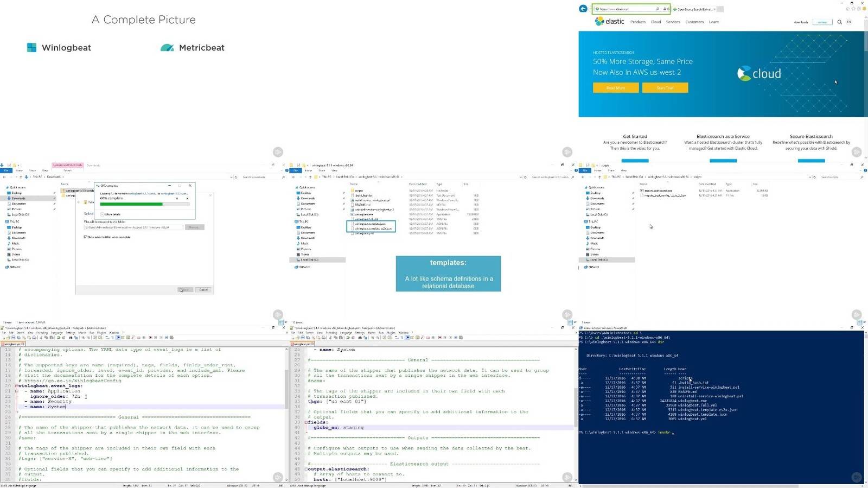
Task: Select the Open Source Search browser tab
Action: (x=694, y=9)
